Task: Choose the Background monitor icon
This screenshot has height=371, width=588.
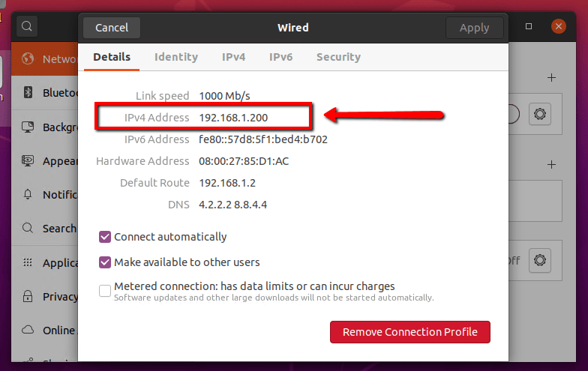Action: 28,127
